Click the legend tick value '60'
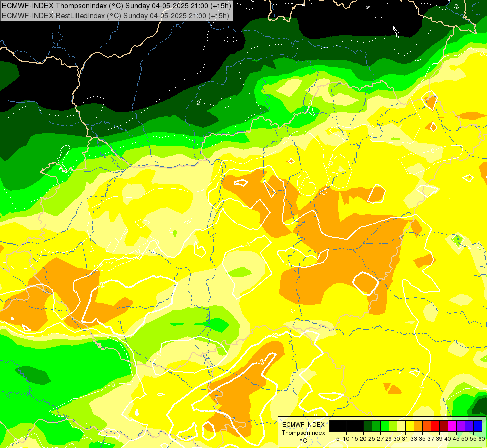The width and height of the screenshot is (487, 448). coord(482,439)
